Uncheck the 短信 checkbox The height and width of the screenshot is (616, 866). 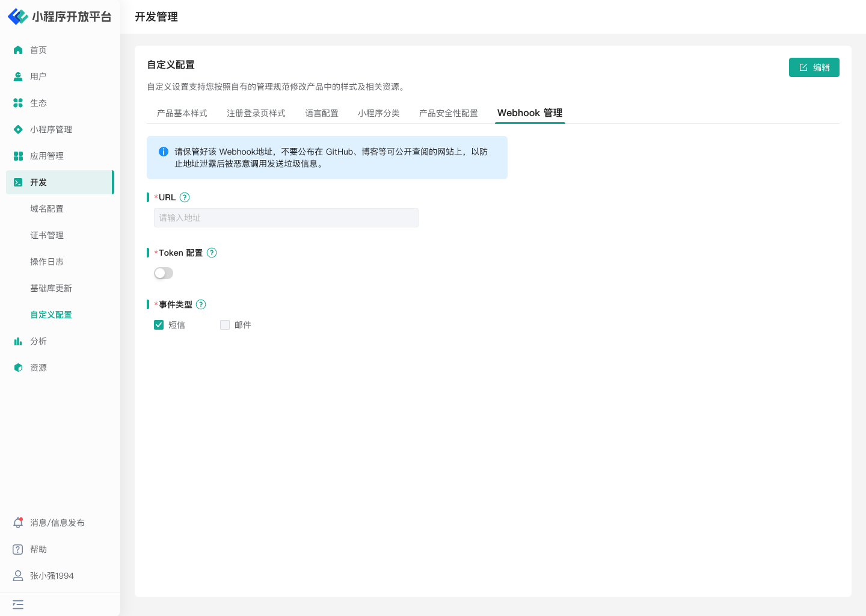click(159, 325)
